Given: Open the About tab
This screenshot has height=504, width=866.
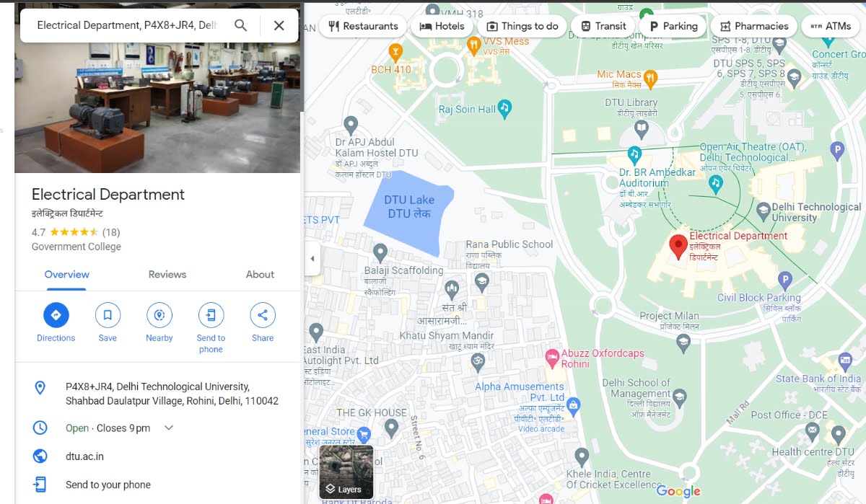Looking at the screenshot, I should point(259,275).
